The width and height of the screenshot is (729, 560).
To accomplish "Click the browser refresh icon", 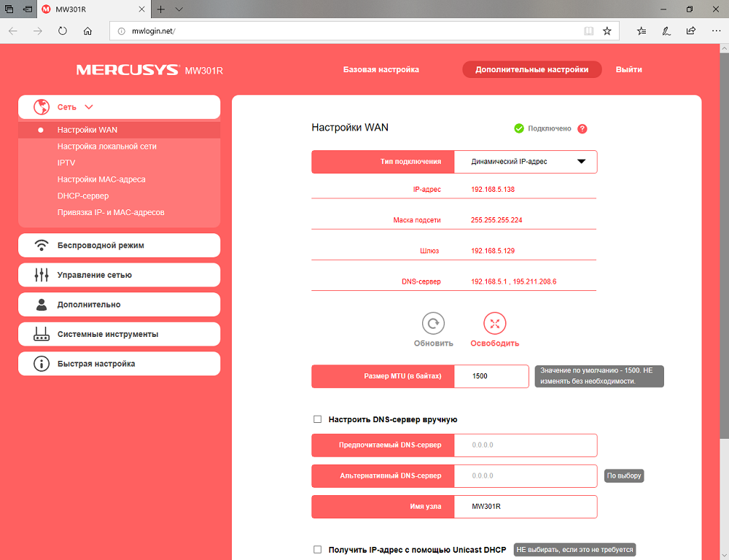I will pos(62,31).
